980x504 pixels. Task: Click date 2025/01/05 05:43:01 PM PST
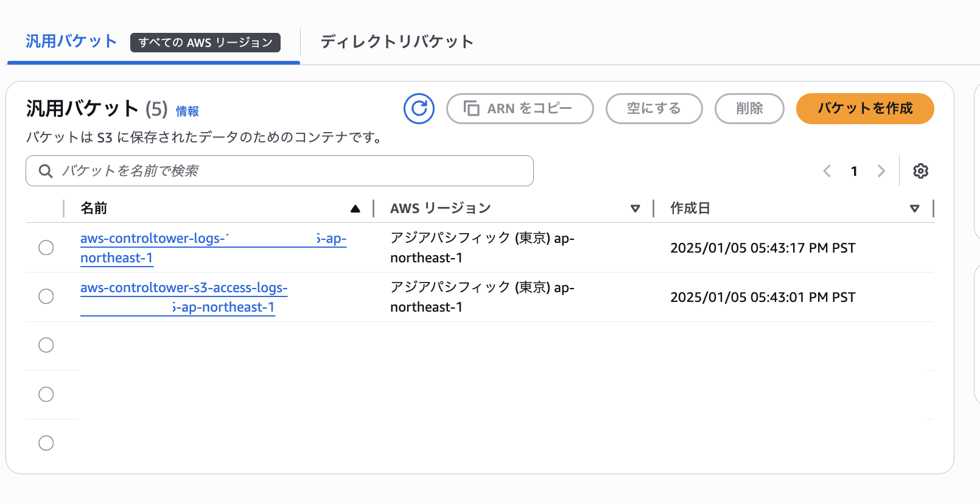click(763, 297)
